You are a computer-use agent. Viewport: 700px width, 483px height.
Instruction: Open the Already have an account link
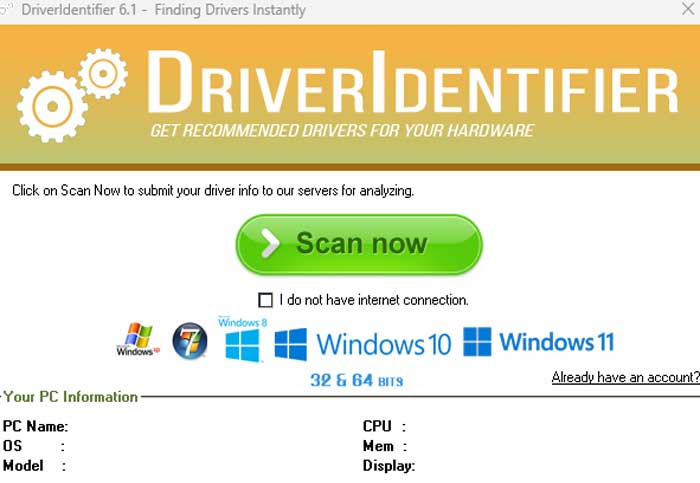pyautogui.click(x=625, y=378)
